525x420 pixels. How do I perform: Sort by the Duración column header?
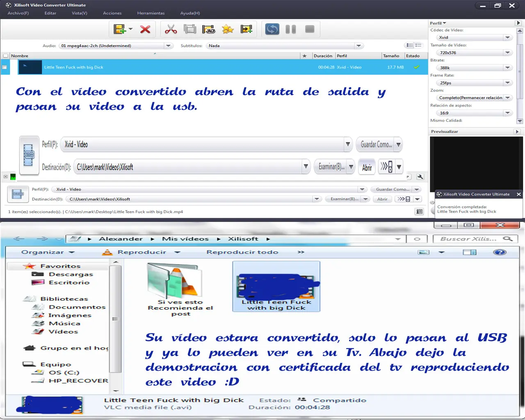point(323,56)
